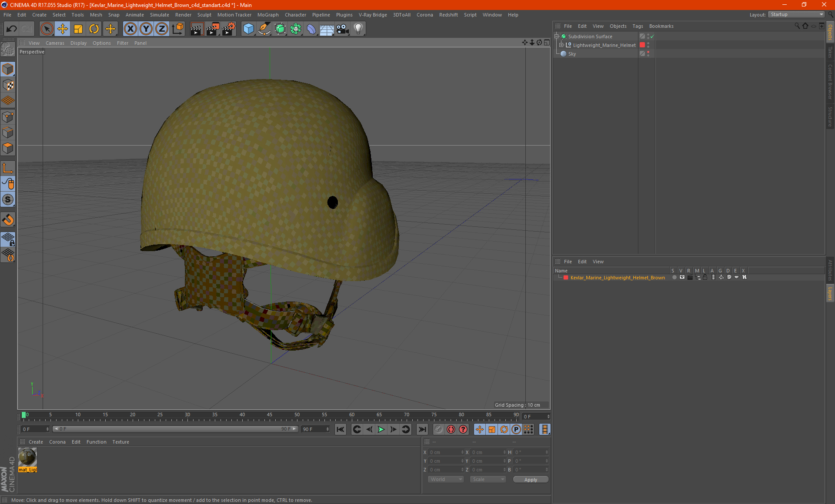Jump to the start of animation
Image resolution: width=835 pixels, height=504 pixels.
(340, 429)
